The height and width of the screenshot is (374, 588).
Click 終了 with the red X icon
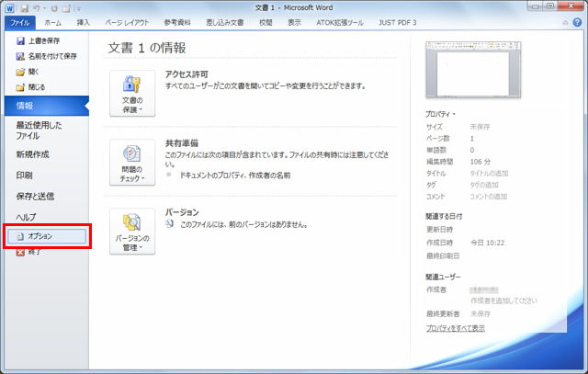pos(28,252)
